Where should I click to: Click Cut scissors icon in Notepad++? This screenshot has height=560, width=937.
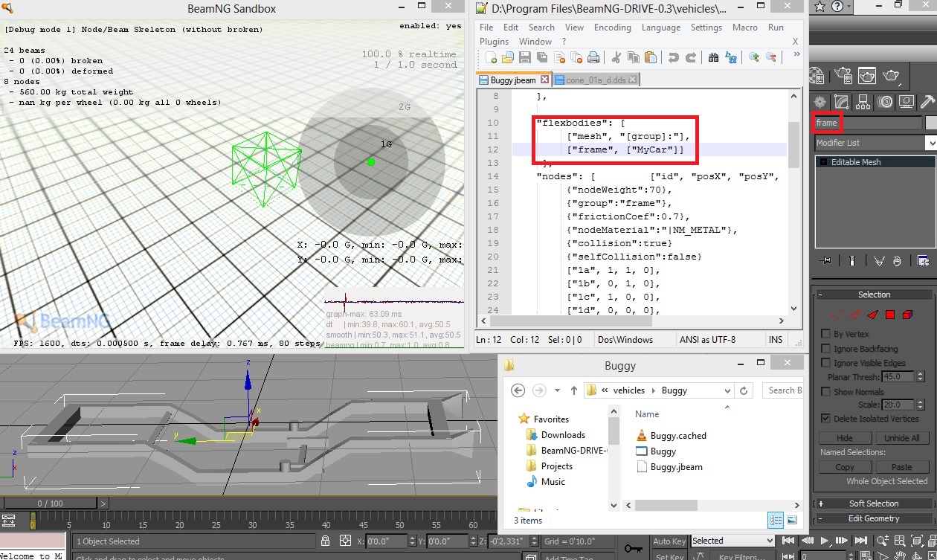(x=616, y=57)
